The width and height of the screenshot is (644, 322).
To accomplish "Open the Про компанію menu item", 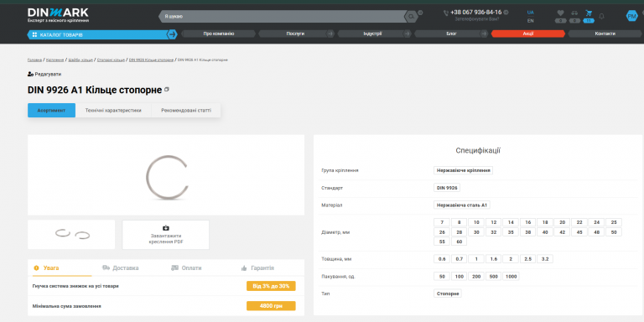I will click(x=219, y=34).
